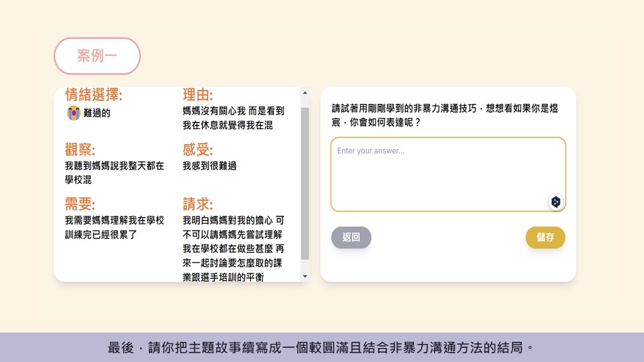The width and height of the screenshot is (644, 362).
Task: Click the instruction text in the bottom banner
Action: pyautogui.click(x=322, y=348)
